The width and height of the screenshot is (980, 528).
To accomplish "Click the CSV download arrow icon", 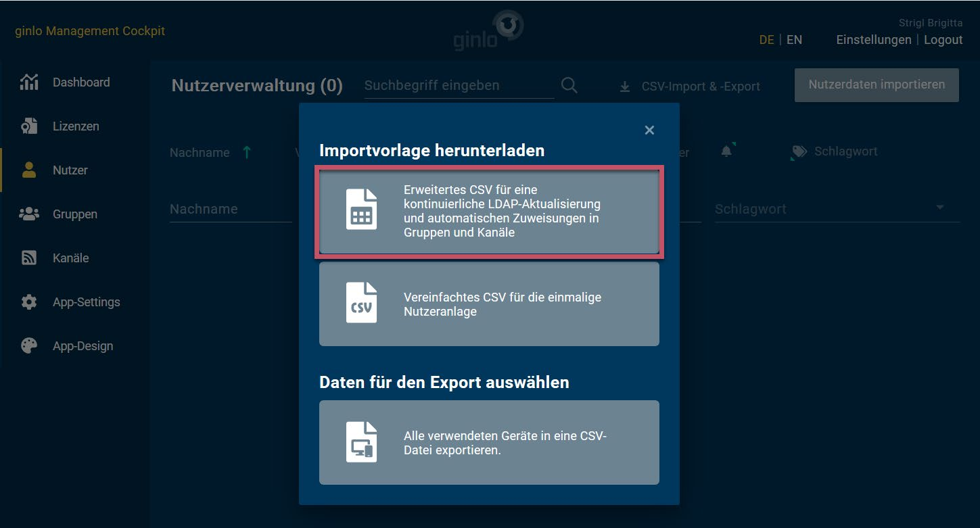I will (626, 87).
